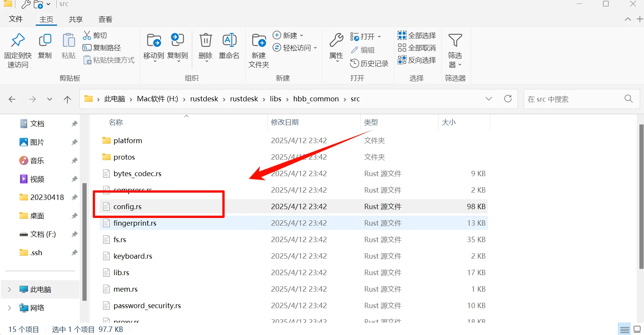The width and height of the screenshot is (644, 335).
Task: Click Invert selection in the ribbon
Action: point(417,60)
